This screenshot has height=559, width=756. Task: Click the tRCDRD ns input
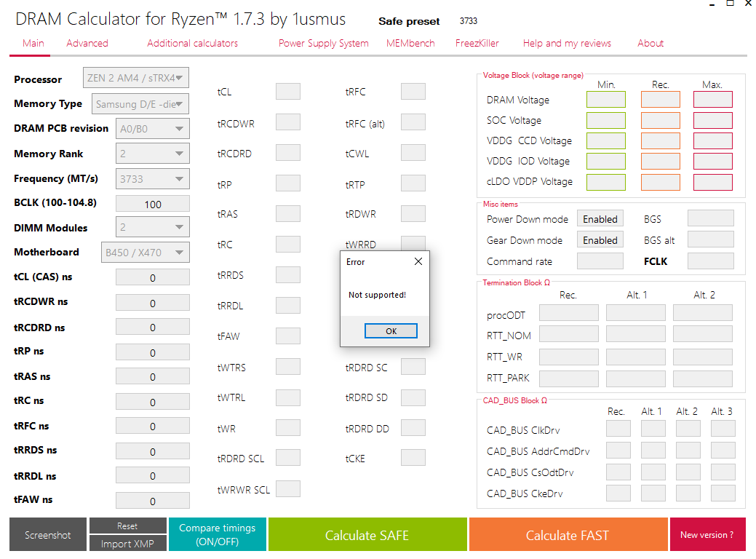tap(152, 328)
